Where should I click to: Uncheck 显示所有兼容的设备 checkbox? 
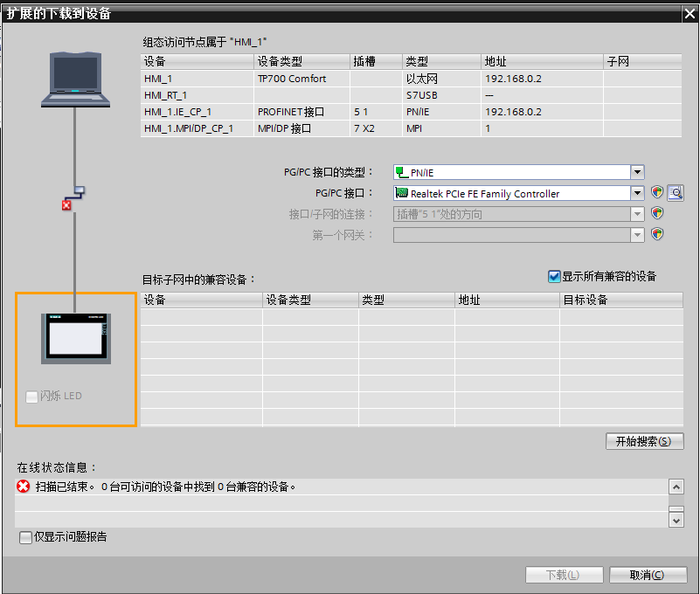pos(554,276)
